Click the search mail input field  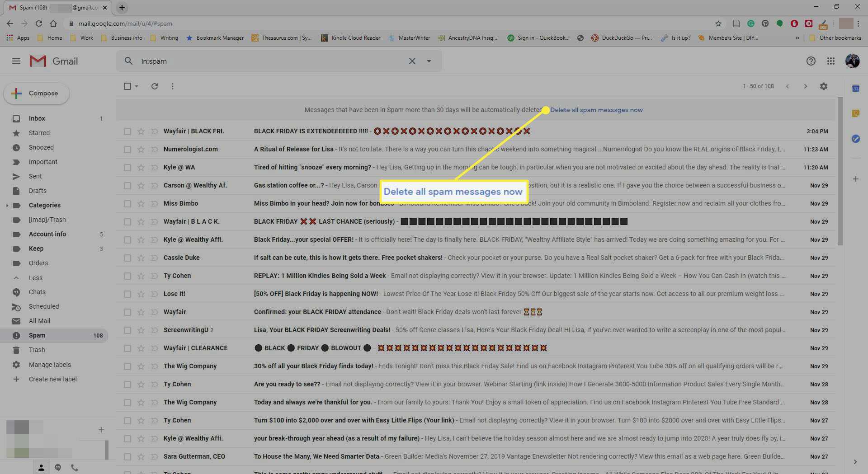[x=271, y=61]
